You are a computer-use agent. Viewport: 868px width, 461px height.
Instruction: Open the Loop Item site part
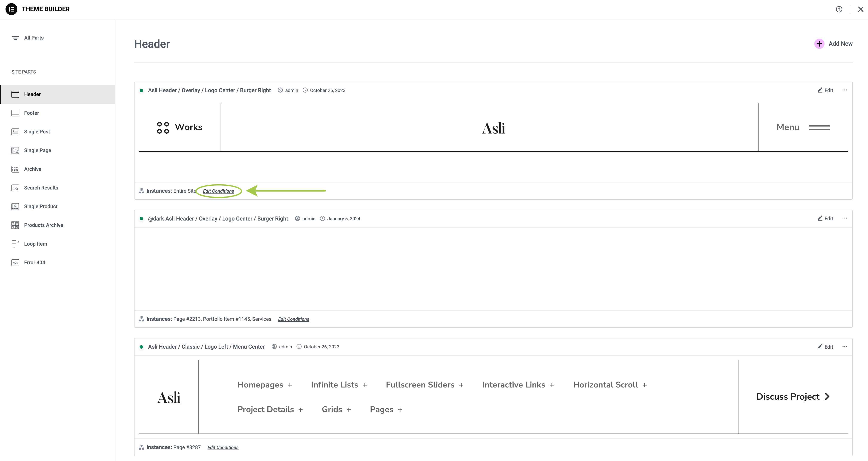(35, 244)
